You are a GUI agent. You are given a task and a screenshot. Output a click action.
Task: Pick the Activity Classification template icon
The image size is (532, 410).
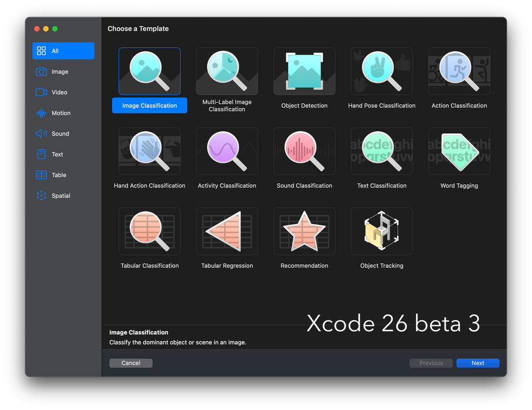click(227, 151)
